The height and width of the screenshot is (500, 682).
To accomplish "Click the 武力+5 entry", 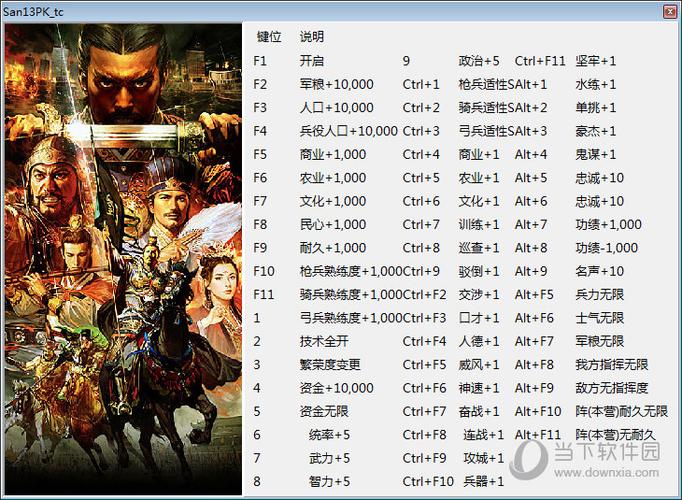I will 329,458.
